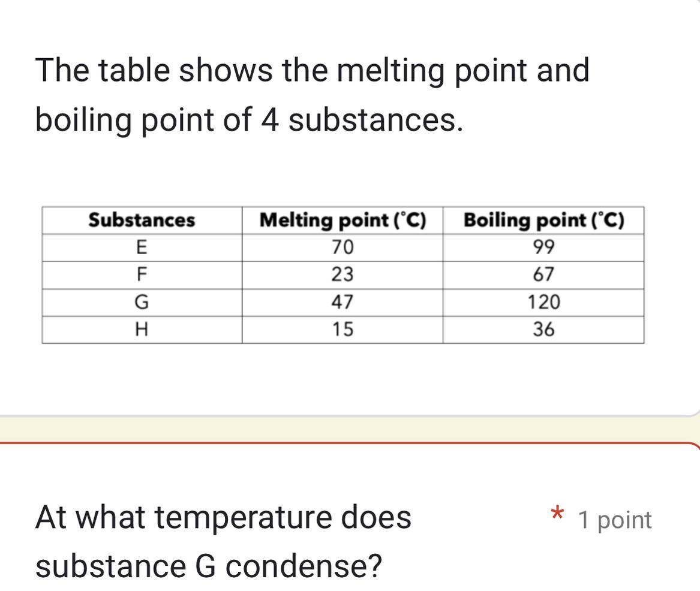Open the substances table image

click(343, 275)
